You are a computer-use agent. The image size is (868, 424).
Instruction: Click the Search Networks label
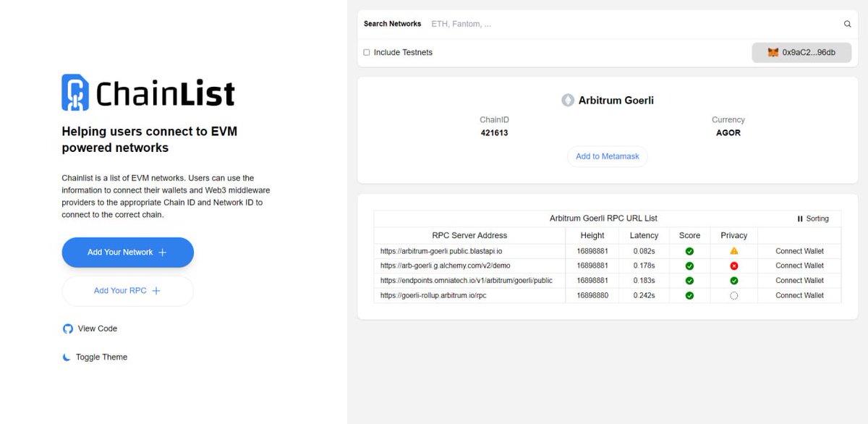(392, 24)
